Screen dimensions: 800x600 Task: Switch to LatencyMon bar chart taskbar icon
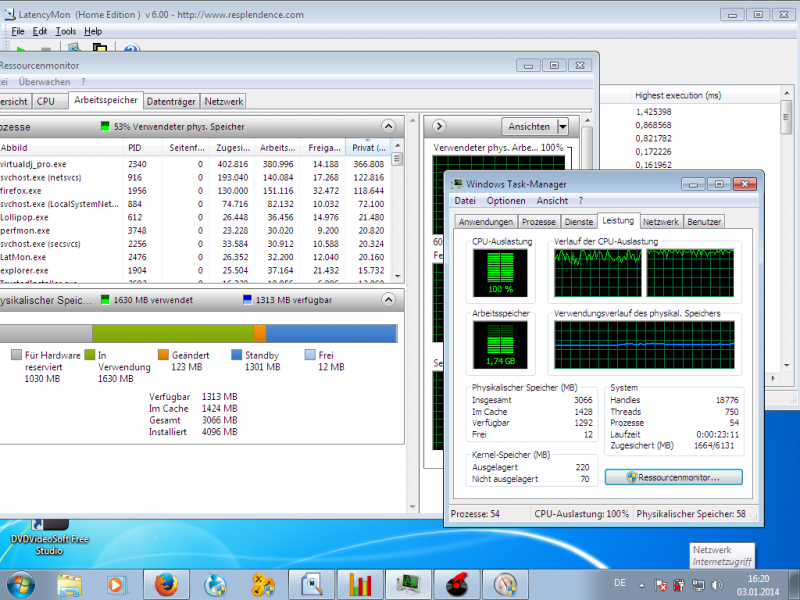pyautogui.click(x=361, y=583)
